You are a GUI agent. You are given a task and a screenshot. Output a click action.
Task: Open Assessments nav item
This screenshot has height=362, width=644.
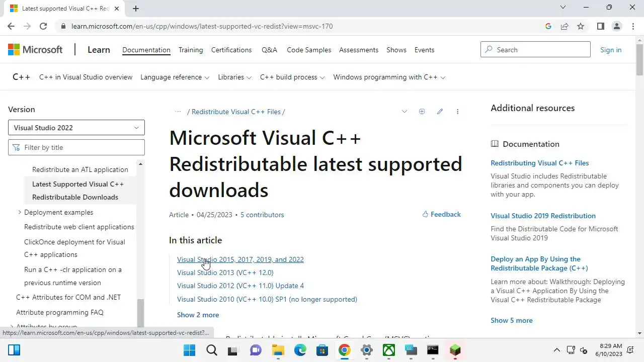[x=359, y=50]
